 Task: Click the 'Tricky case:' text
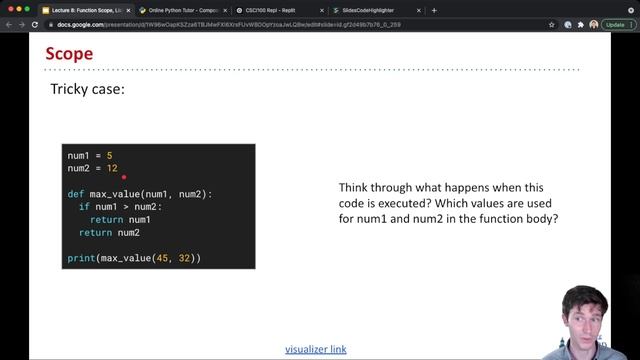pyautogui.click(x=87, y=89)
